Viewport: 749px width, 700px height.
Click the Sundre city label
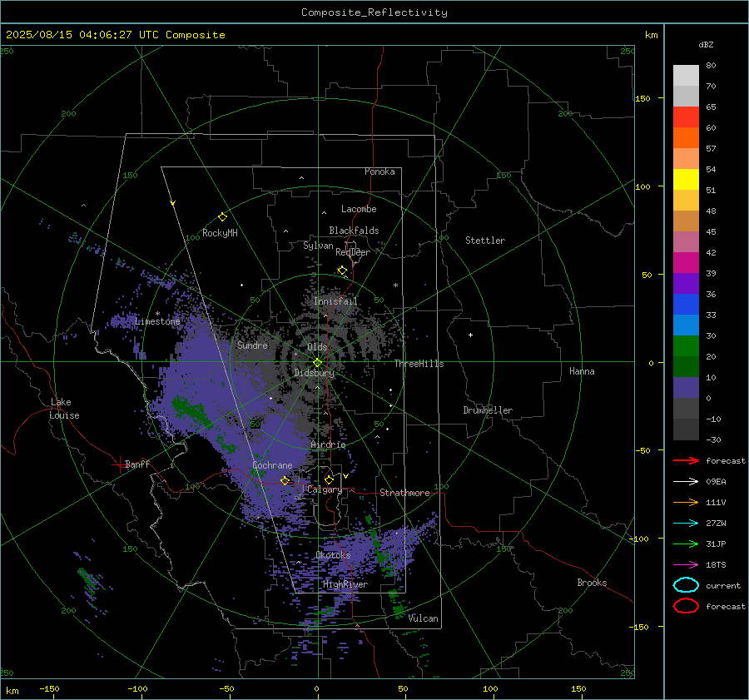[x=252, y=345]
